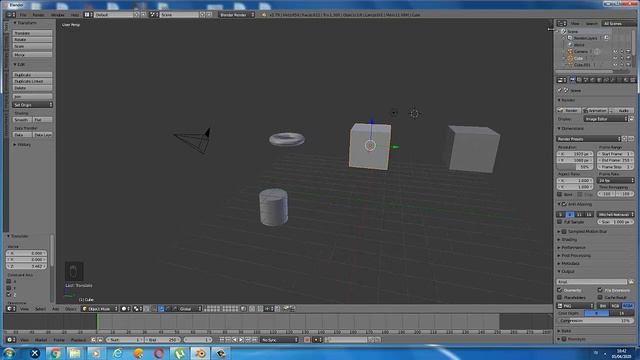This screenshot has width=640, height=360.
Task: Open the Blender Render engine dropdown
Action: pyautogui.click(x=237, y=15)
